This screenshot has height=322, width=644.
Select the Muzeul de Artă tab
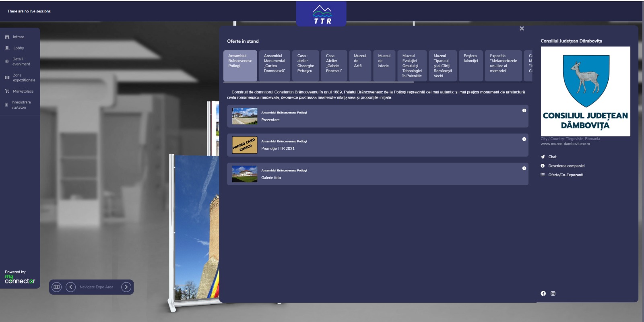360,66
